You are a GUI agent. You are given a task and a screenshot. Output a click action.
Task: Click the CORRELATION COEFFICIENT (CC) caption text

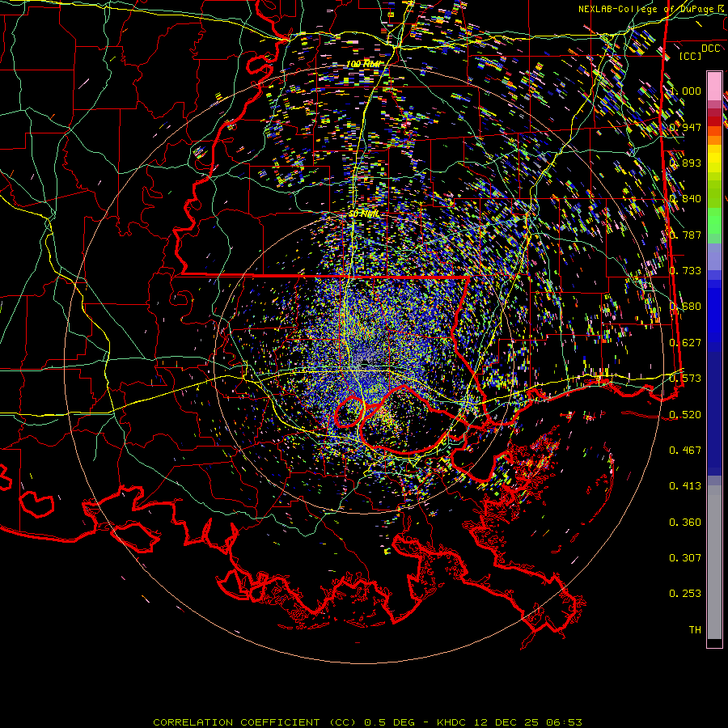click(x=255, y=722)
